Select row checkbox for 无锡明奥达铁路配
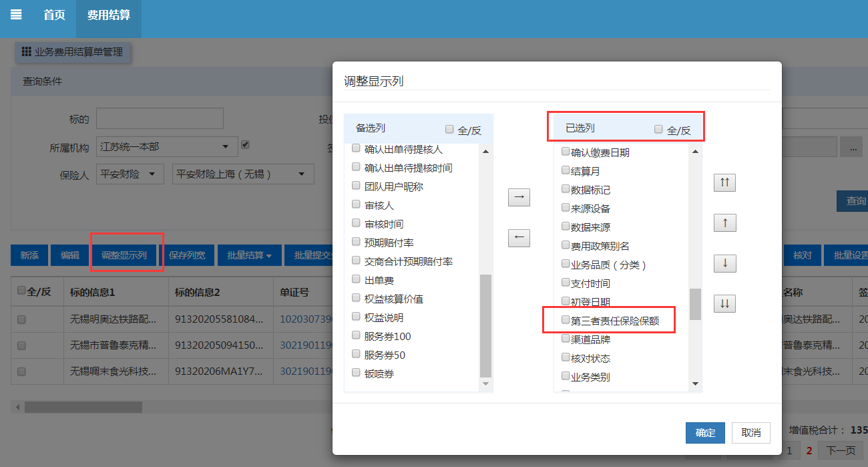Image resolution: width=868 pixels, height=467 pixels. pyautogui.click(x=21, y=320)
